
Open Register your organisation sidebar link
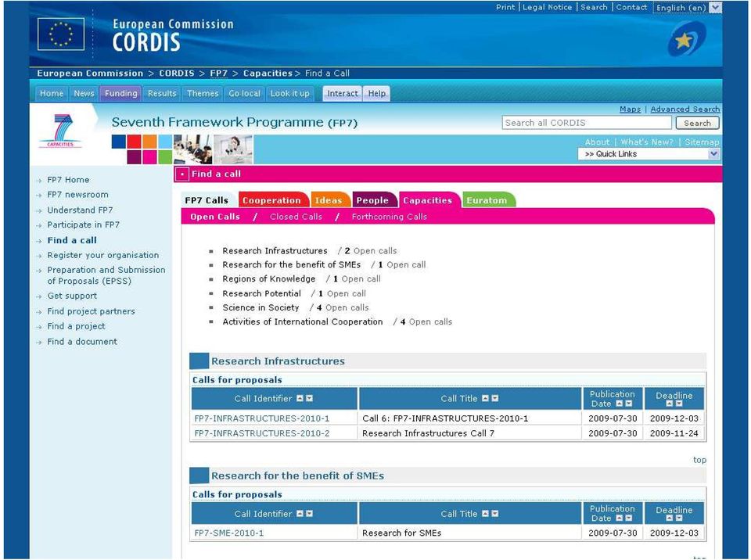coord(103,255)
